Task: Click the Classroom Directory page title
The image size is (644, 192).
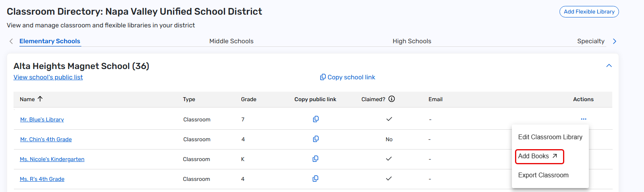Action: [135, 12]
